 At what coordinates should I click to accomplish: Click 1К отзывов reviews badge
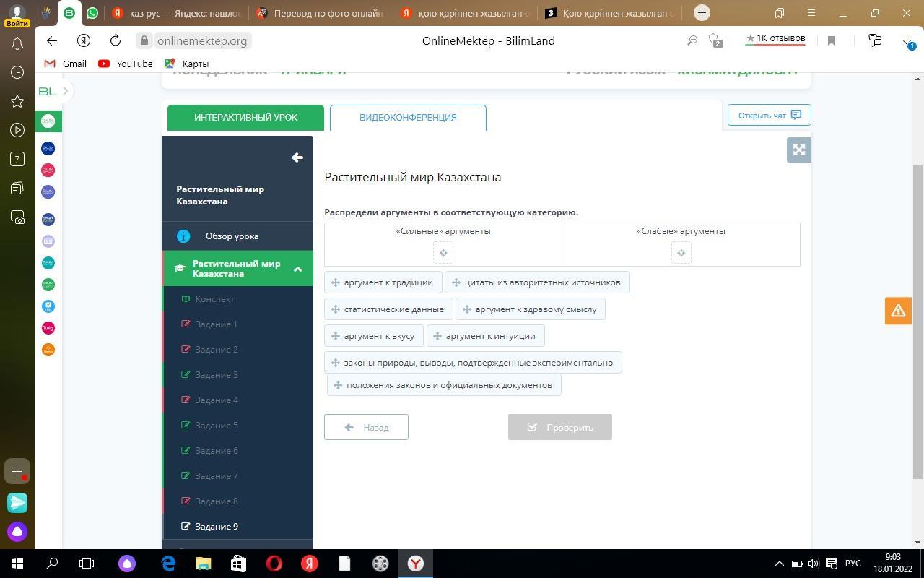pos(775,39)
